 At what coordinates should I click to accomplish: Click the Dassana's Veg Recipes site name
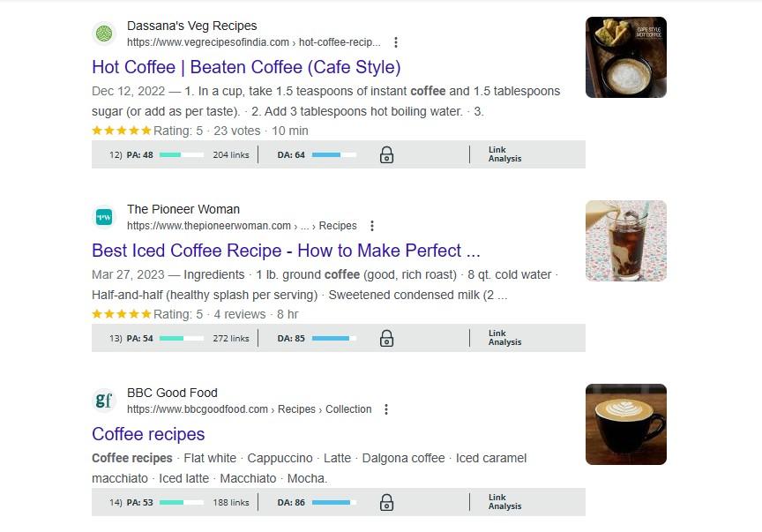192,26
